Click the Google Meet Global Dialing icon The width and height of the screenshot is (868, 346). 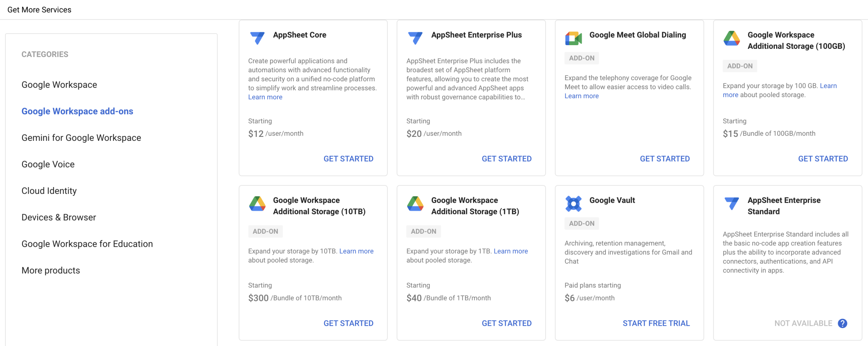click(574, 38)
